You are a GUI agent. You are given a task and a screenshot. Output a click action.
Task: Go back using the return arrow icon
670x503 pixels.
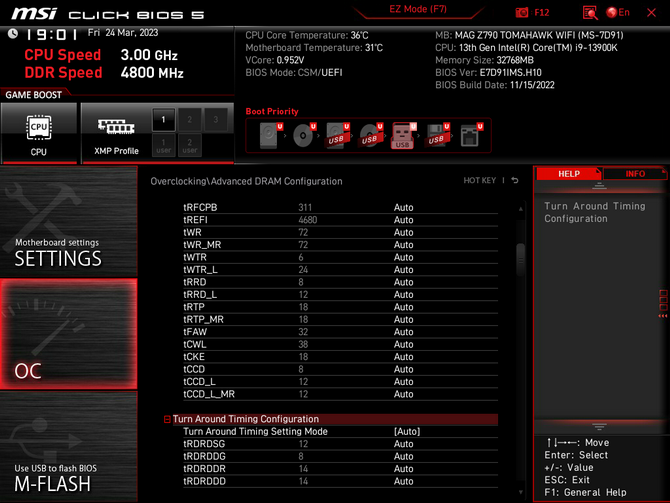(515, 180)
